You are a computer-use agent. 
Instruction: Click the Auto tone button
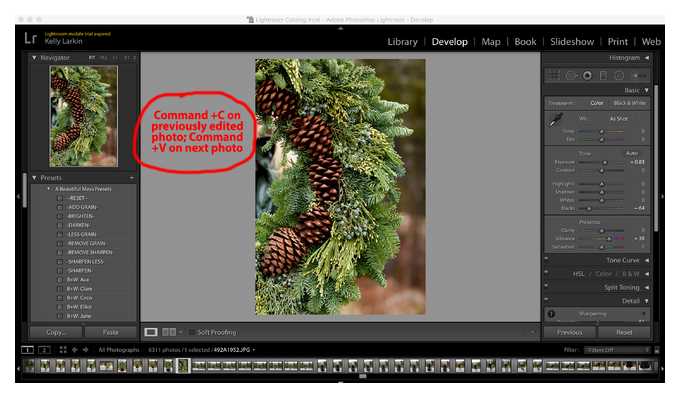tap(632, 153)
